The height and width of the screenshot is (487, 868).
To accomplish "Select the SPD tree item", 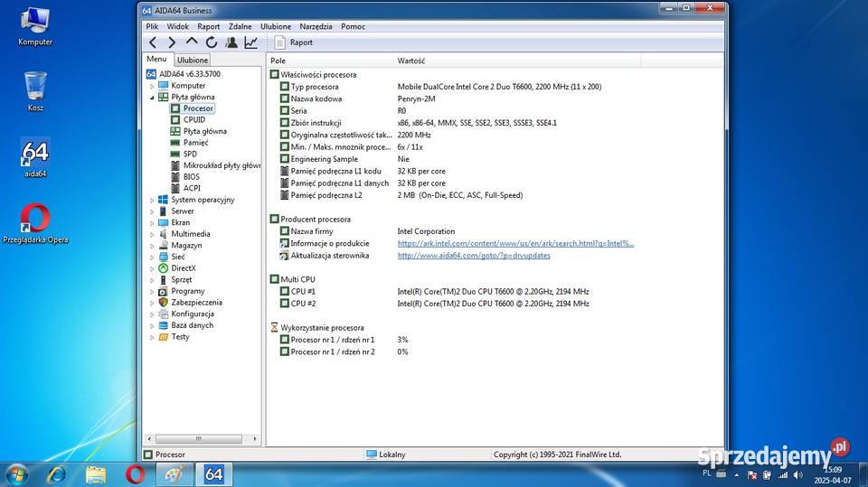I will pos(190,154).
